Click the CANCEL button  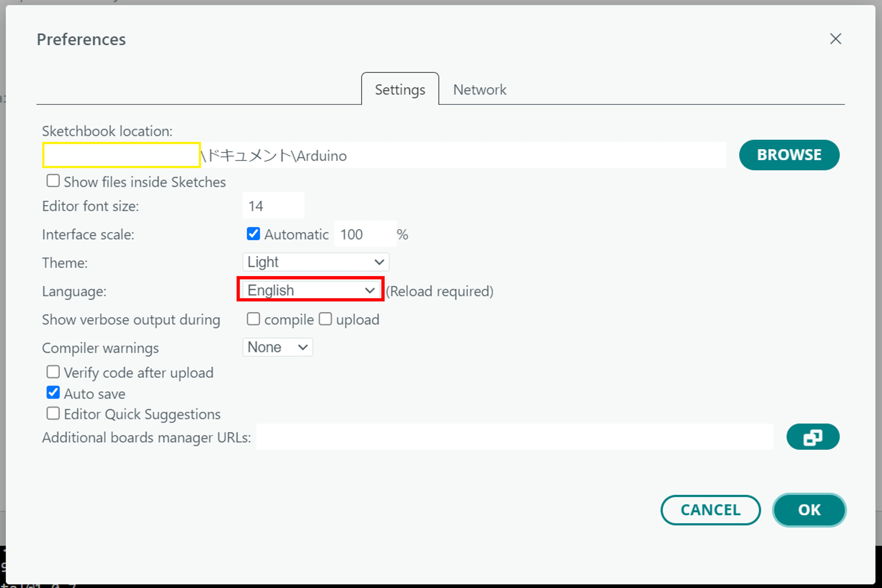(711, 510)
